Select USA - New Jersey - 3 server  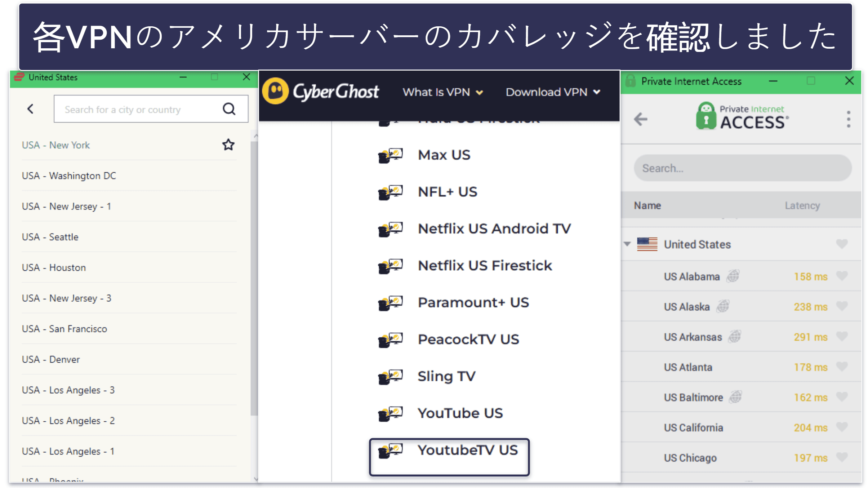point(129,298)
